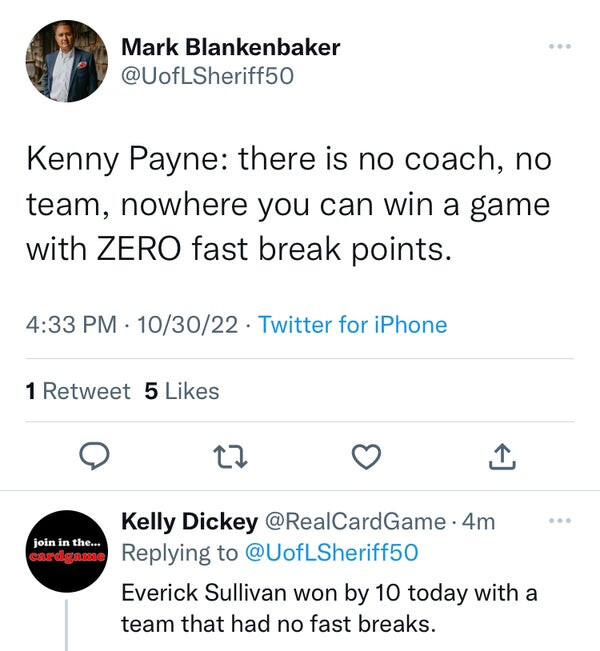Screen dimensions: 600x651
Task: Open the Twitter for iPhone source link
Action: pos(352,324)
